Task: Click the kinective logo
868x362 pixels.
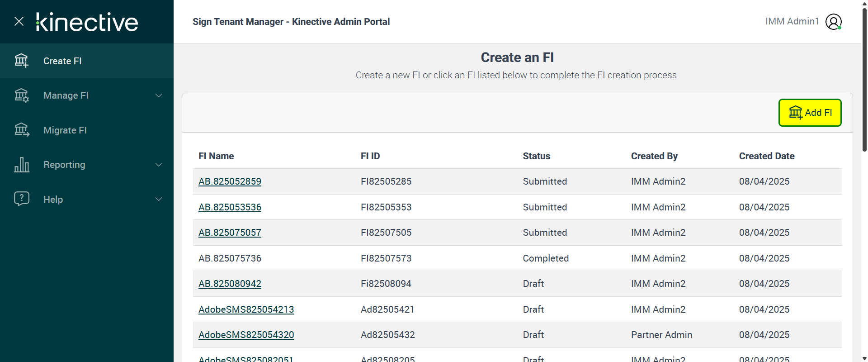Action: coord(87,22)
